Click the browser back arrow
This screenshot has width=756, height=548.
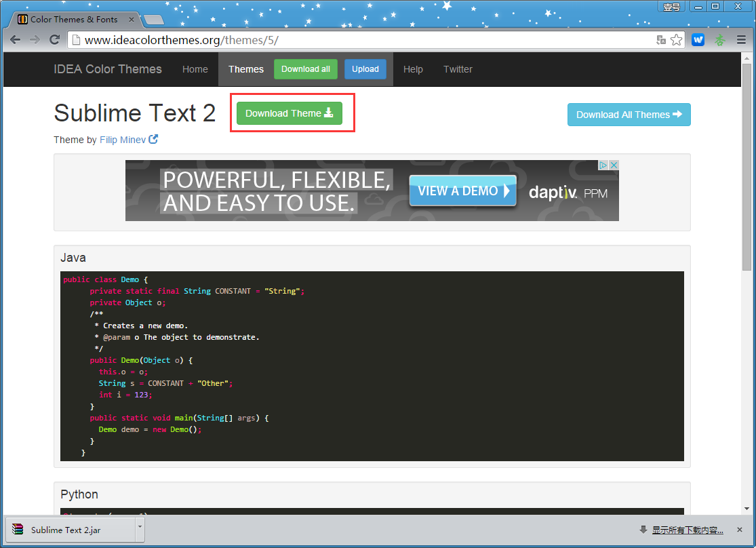pos(15,40)
